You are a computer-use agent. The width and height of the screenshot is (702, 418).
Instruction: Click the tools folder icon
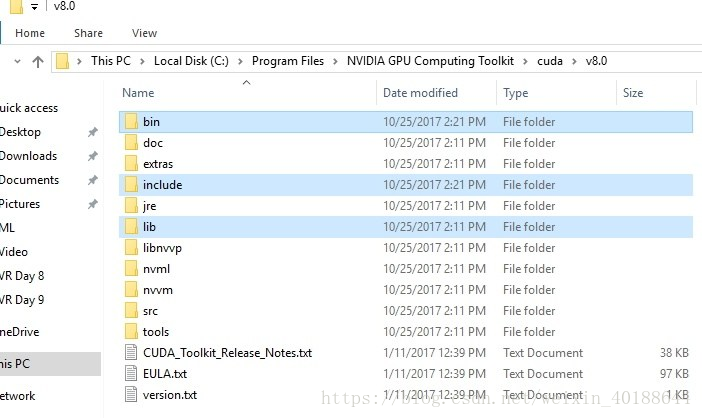(x=131, y=332)
